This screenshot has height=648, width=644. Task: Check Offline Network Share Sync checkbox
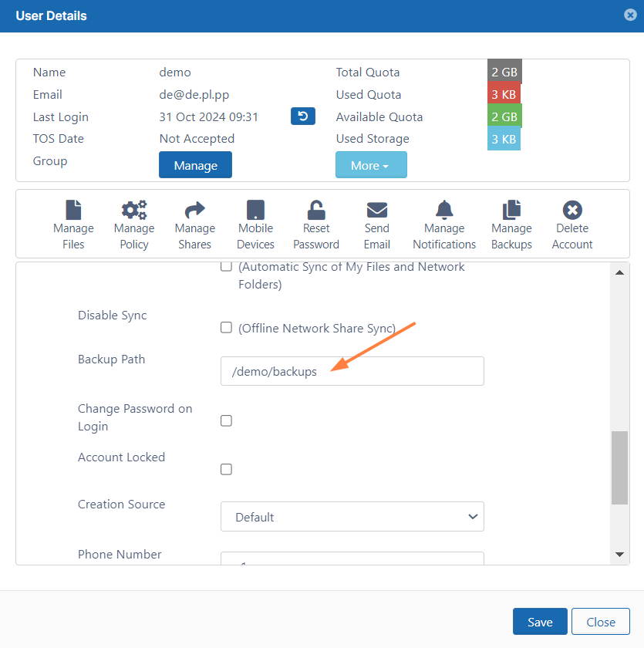[x=227, y=327]
